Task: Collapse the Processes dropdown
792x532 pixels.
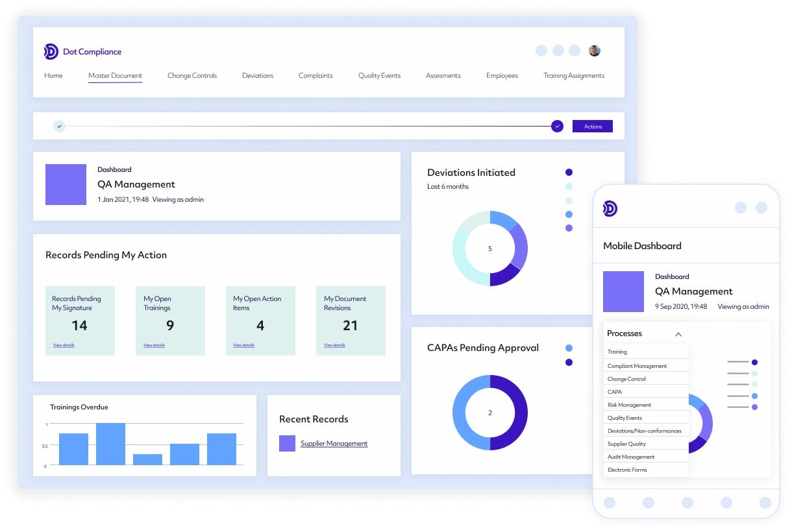Action: [x=678, y=333]
